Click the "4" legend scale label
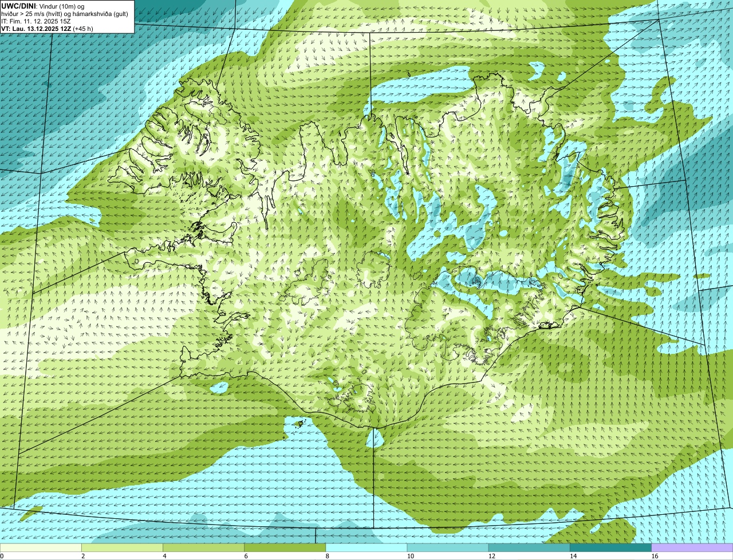 click(x=164, y=556)
